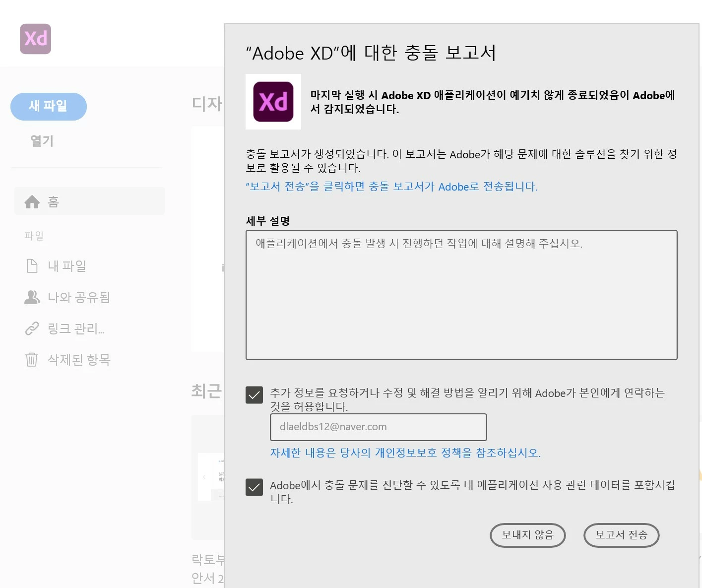Click the email field with dlaeldbs12@naver.com
The width and height of the screenshot is (702, 588).
tap(378, 427)
